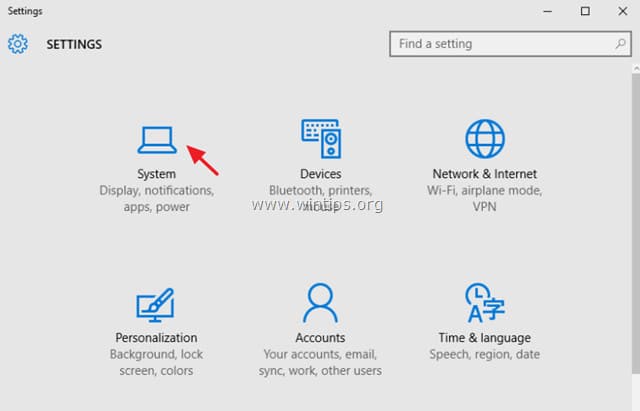Open the Time & language icon

click(484, 303)
